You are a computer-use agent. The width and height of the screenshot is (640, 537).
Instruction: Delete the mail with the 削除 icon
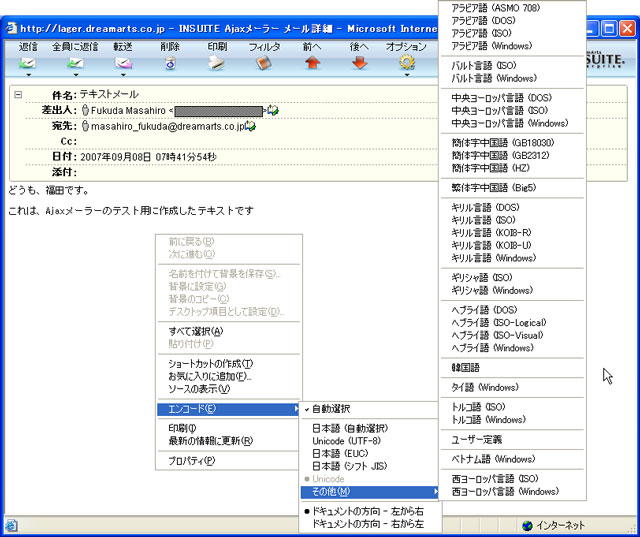pos(170,64)
